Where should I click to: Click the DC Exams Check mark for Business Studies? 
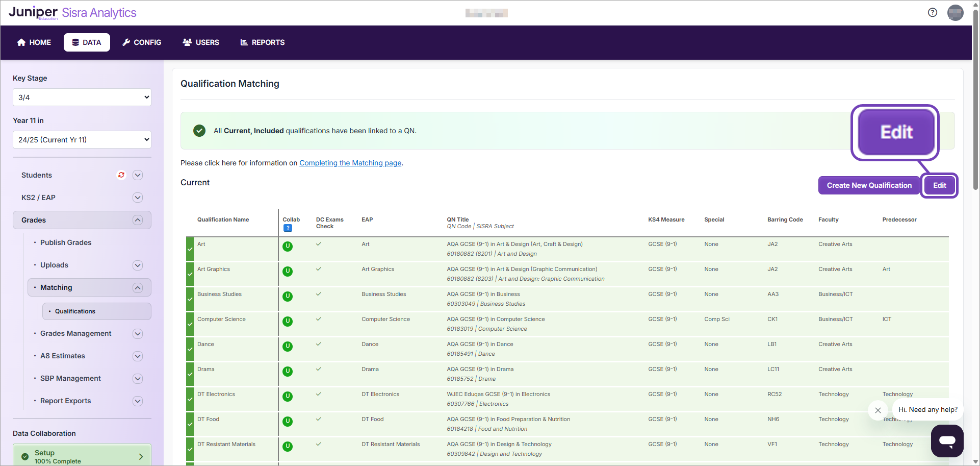(x=318, y=294)
